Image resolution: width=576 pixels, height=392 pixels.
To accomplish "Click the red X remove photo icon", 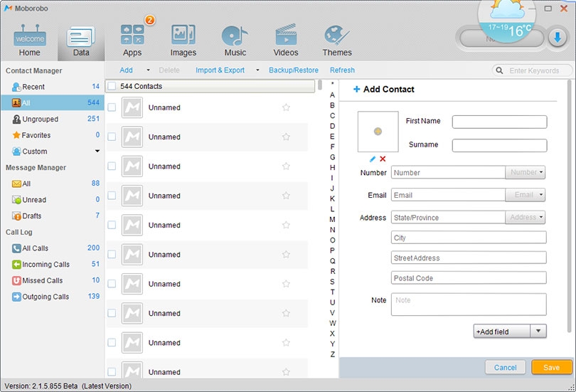I will (x=383, y=159).
